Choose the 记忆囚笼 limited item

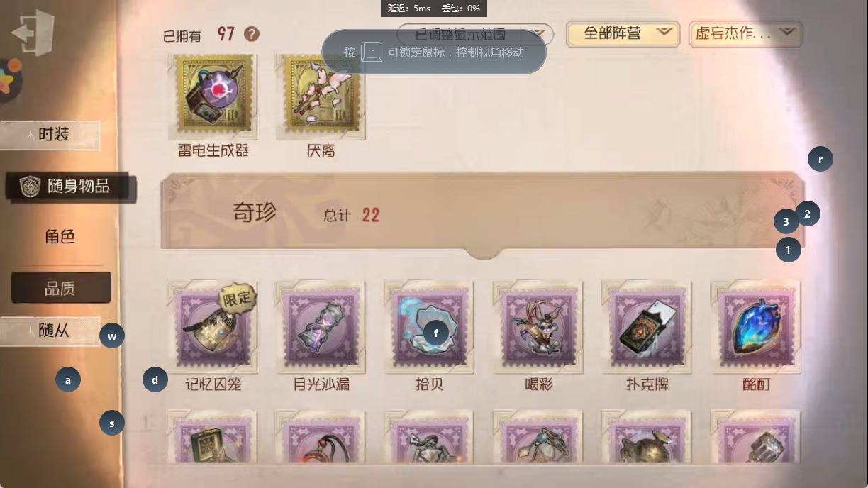click(213, 326)
